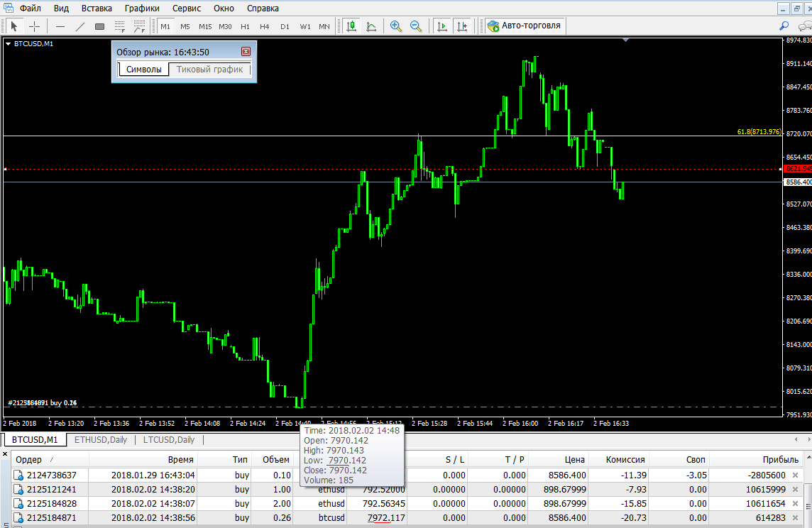Switch to ETHUSD,Daily chart tab
This screenshot has width=812, height=528.
101,439
